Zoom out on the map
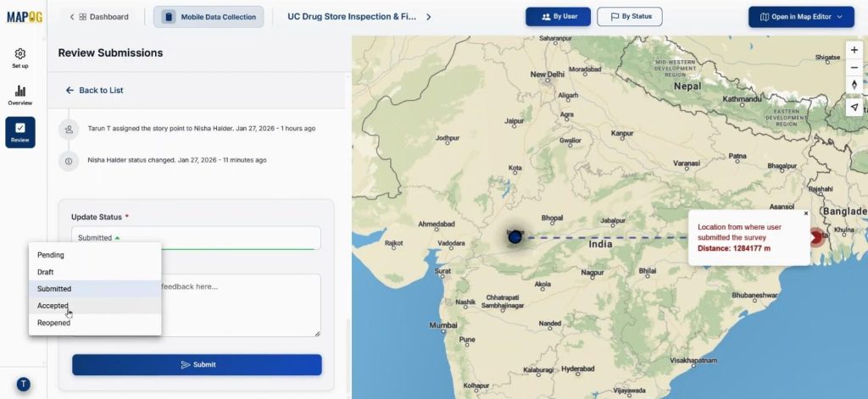 [854, 68]
